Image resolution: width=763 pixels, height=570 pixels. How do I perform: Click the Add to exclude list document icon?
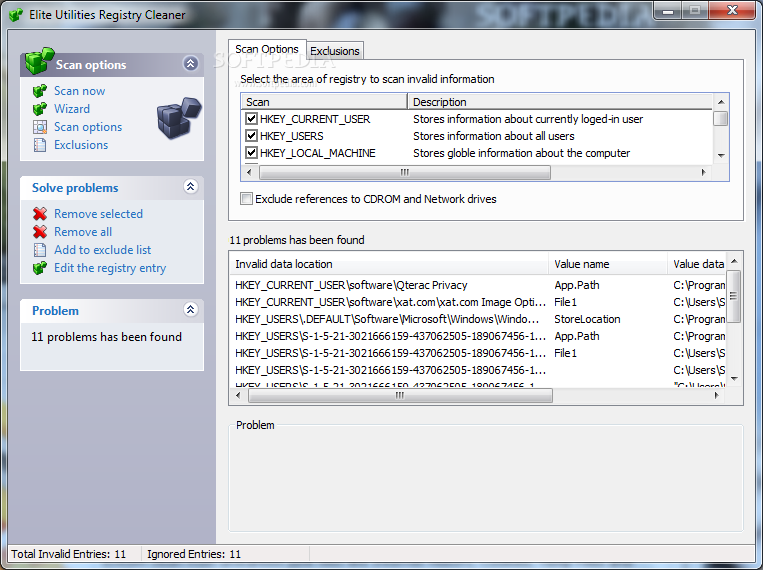(40, 250)
